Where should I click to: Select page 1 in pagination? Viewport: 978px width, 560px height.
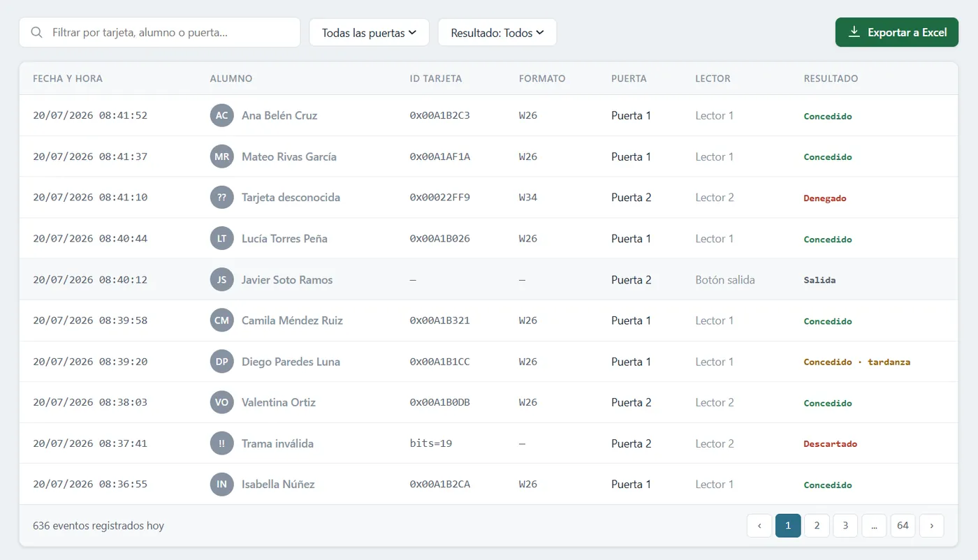coord(788,525)
